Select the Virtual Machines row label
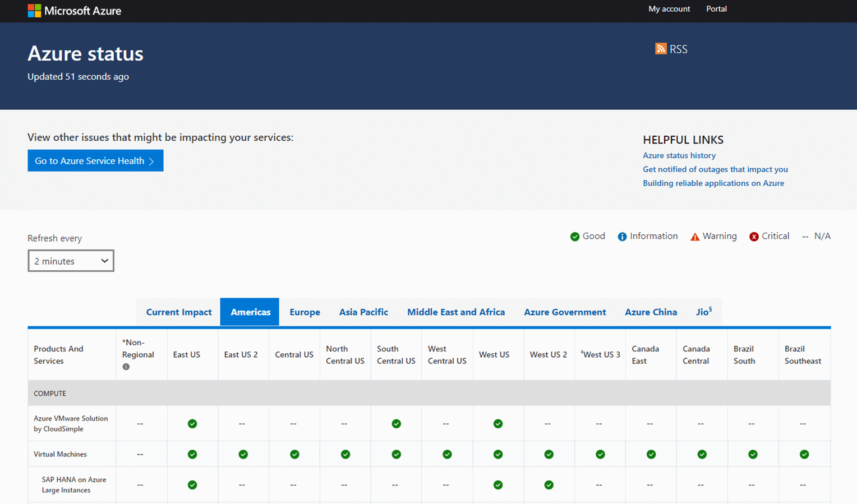857x504 pixels. point(60,454)
